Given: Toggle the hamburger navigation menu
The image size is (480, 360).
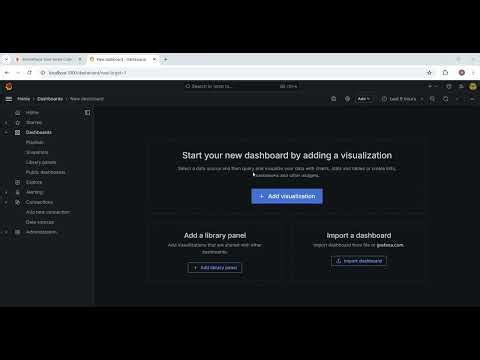Looking at the screenshot, I should coord(9,99).
